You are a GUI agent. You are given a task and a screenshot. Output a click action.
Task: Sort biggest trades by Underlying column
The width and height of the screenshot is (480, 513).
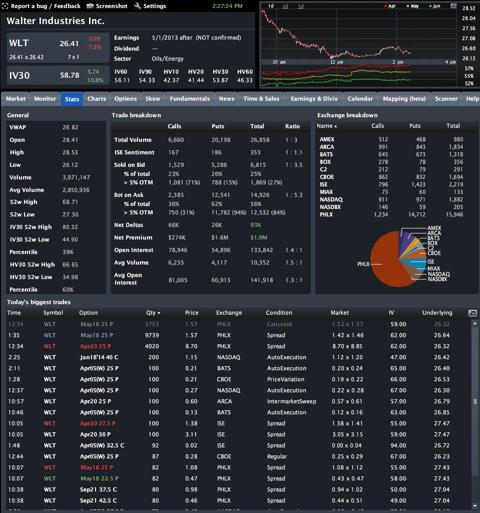(437, 313)
